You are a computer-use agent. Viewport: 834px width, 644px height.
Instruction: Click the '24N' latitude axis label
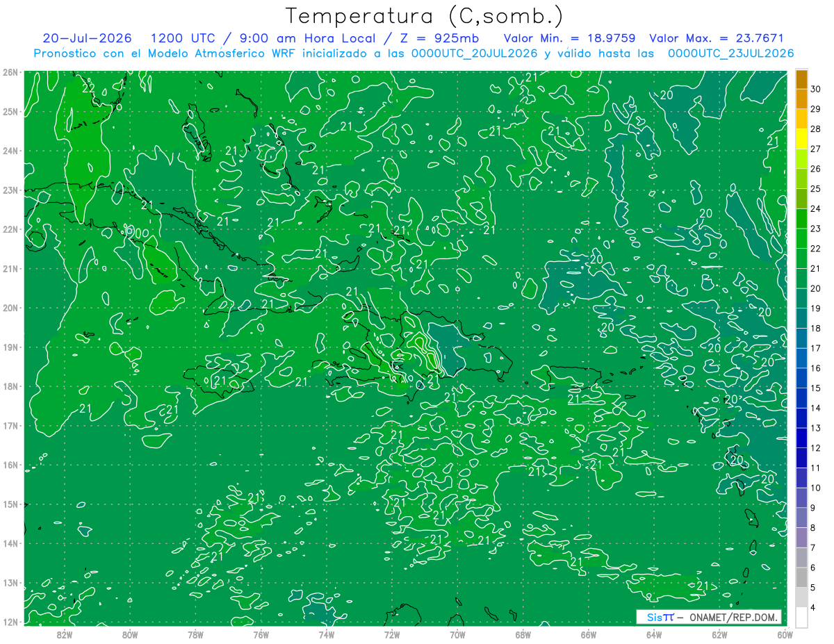[x=10, y=151]
